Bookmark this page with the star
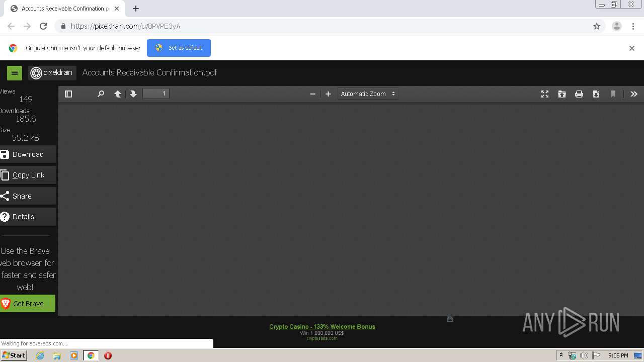Viewport: 644px width, 362px height. point(597,26)
